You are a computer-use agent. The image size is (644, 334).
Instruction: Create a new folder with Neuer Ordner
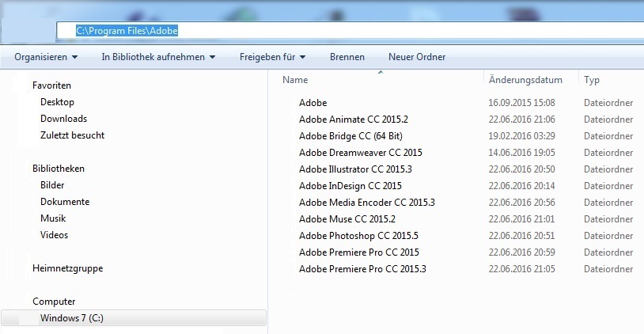click(x=417, y=57)
